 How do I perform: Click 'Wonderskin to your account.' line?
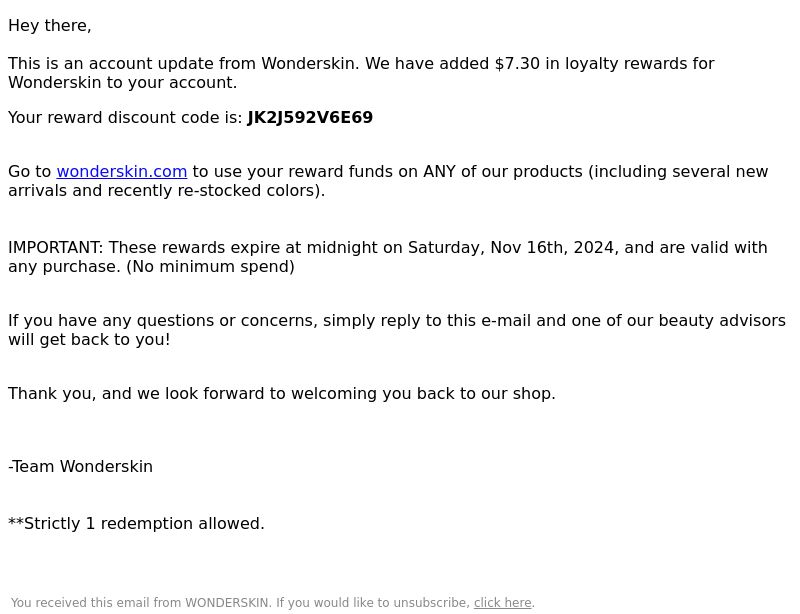coord(122,83)
